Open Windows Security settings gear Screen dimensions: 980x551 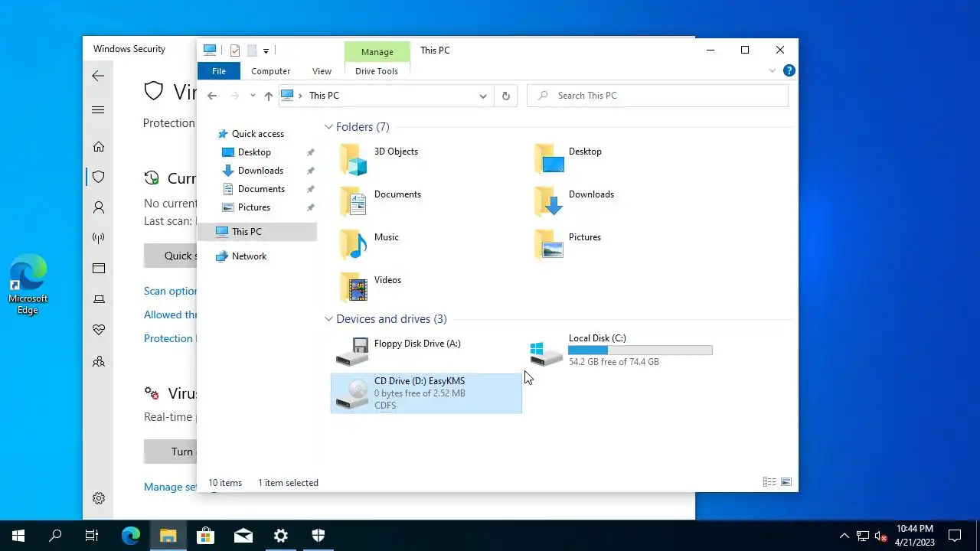tap(98, 498)
